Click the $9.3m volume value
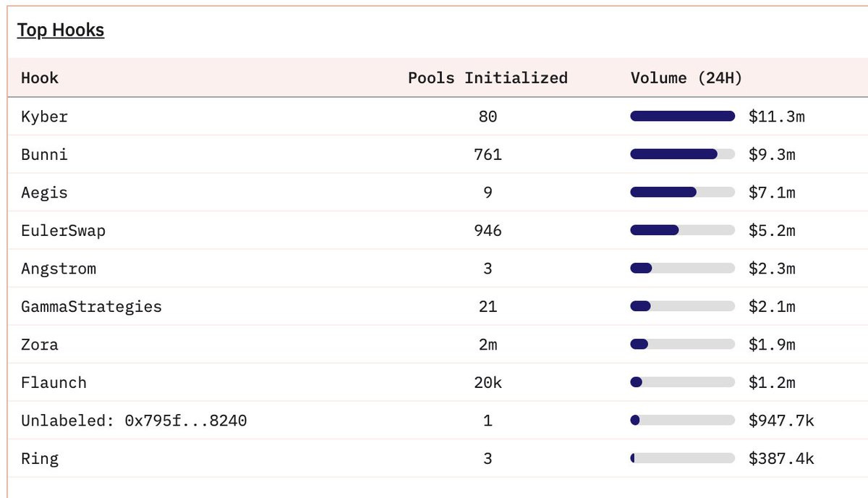The width and height of the screenshot is (868, 498). pyautogui.click(x=772, y=154)
